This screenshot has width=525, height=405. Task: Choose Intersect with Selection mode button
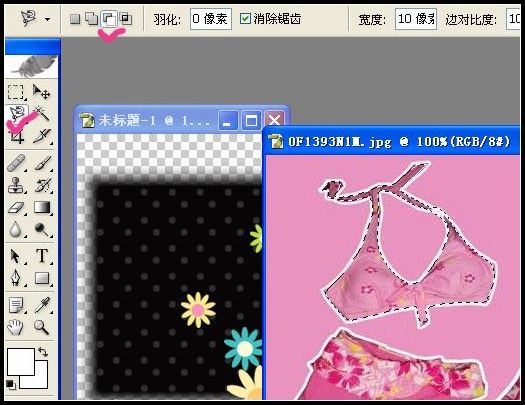pyautogui.click(x=126, y=19)
